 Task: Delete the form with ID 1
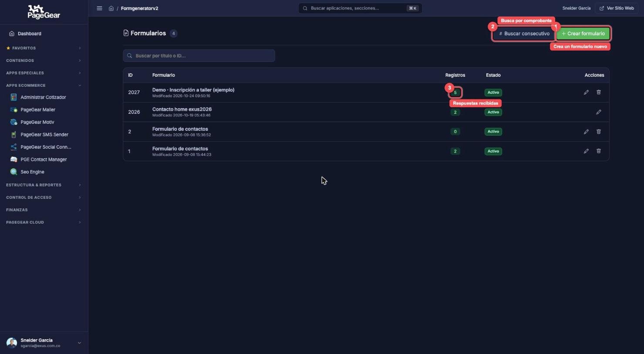(x=599, y=151)
